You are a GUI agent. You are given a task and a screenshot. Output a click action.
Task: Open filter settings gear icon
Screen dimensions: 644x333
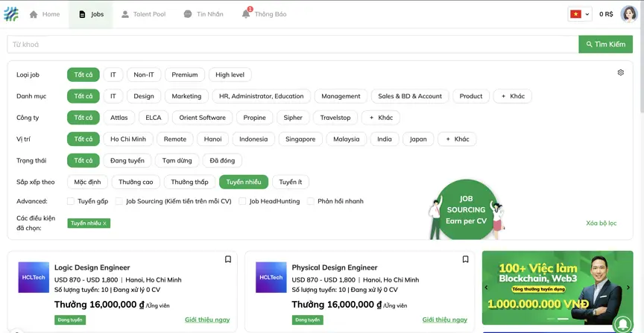tap(620, 73)
